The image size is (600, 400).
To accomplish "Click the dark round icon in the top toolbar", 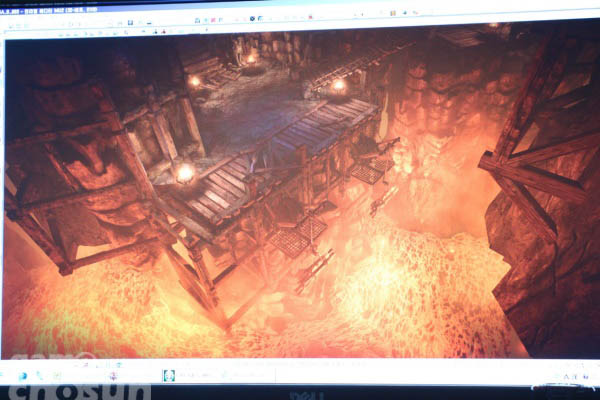I will point(252,18).
